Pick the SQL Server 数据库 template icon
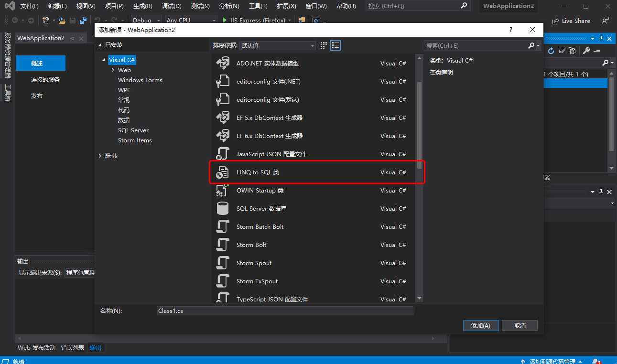The image size is (617, 364). coord(223,209)
